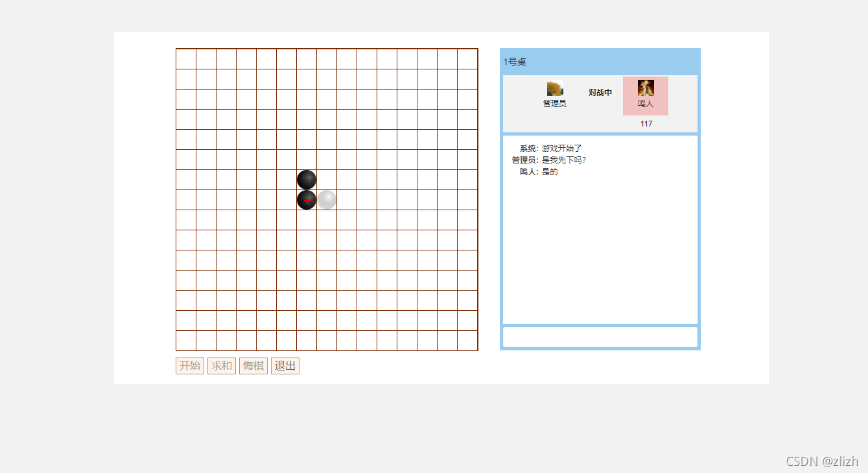Click the black stone with red marker
This screenshot has height=473, width=868.
(307, 200)
